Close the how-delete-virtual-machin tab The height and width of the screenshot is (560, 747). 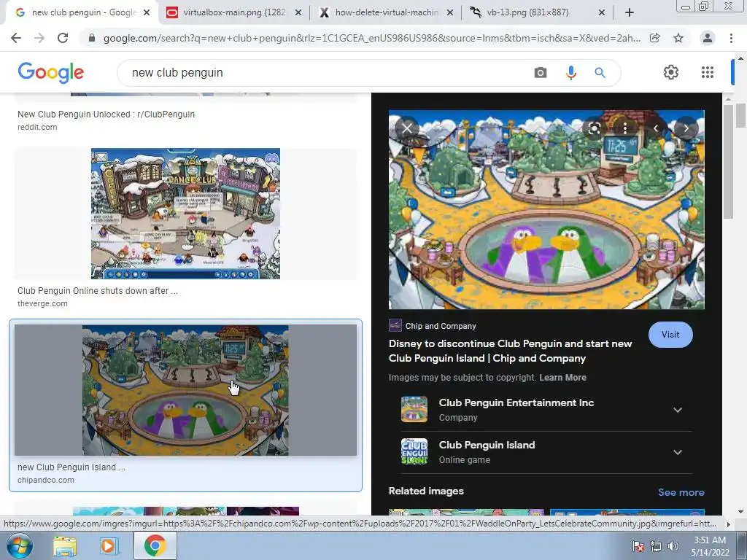[449, 12]
